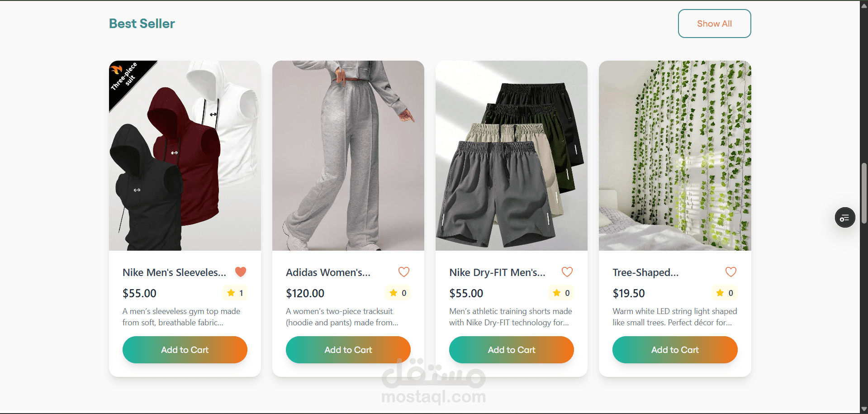
Task: Add Nike Dry-FIT shorts to cart
Action: pyautogui.click(x=512, y=350)
